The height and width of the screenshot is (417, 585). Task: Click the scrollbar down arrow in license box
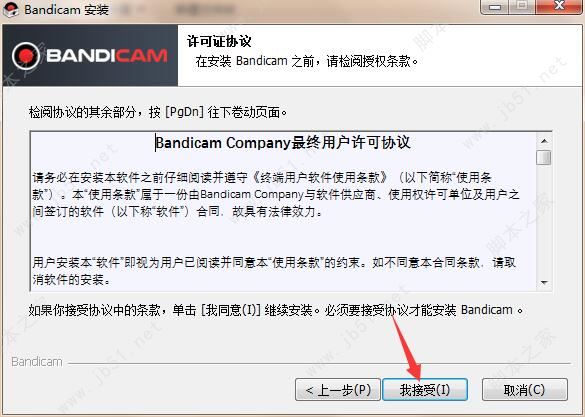coord(544,282)
